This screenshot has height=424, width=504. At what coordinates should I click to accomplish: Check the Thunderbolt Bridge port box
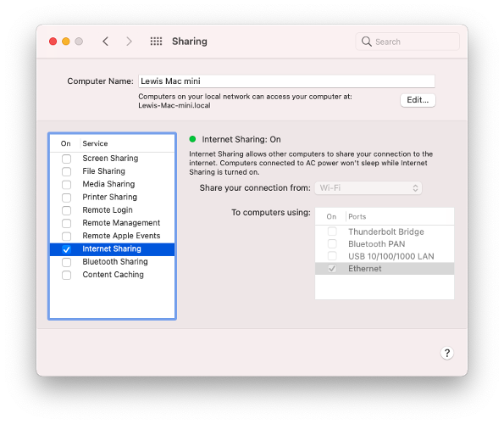click(x=332, y=232)
